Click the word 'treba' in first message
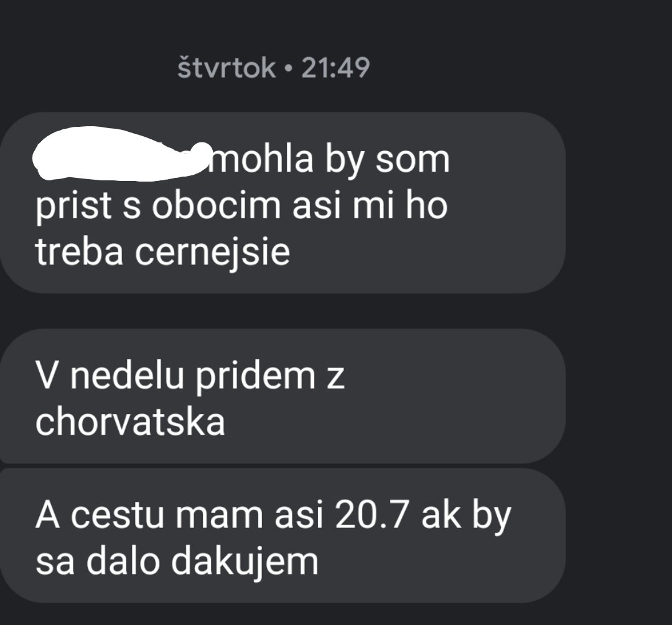Viewport: 672px width, 625px height. pyautogui.click(x=79, y=251)
